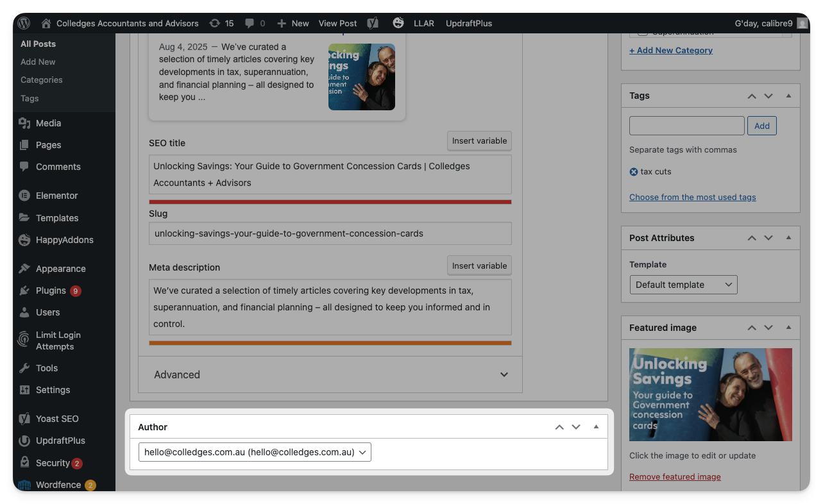
Task: Click the updates icon showing 15
Action: (214, 23)
